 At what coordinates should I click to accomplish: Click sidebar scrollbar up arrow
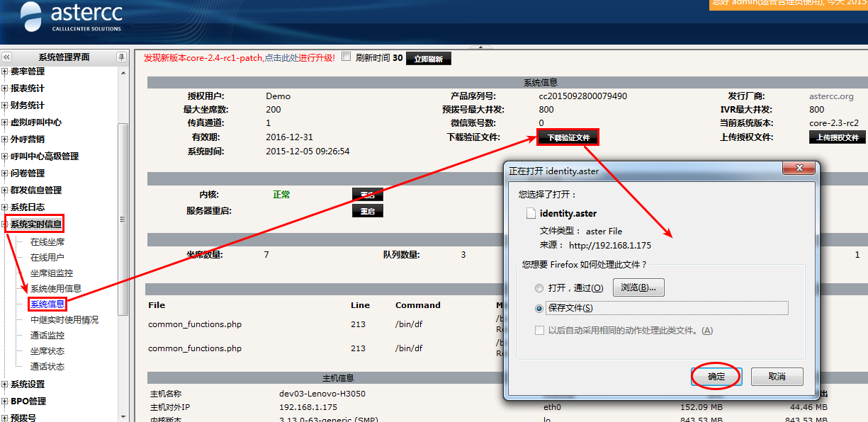(x=123, y=73)
